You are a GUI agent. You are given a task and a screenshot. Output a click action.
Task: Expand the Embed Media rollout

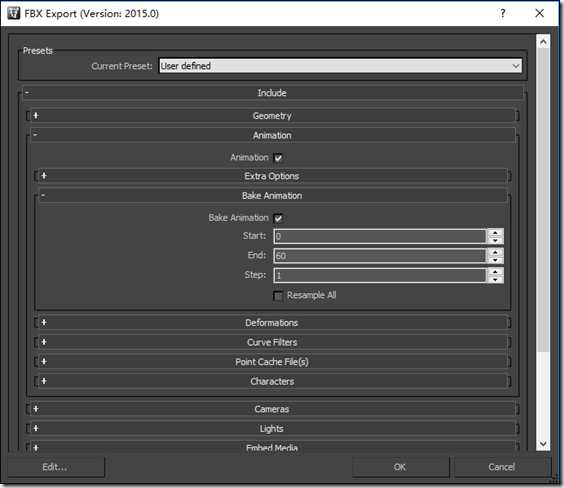[x=273, y=447]
